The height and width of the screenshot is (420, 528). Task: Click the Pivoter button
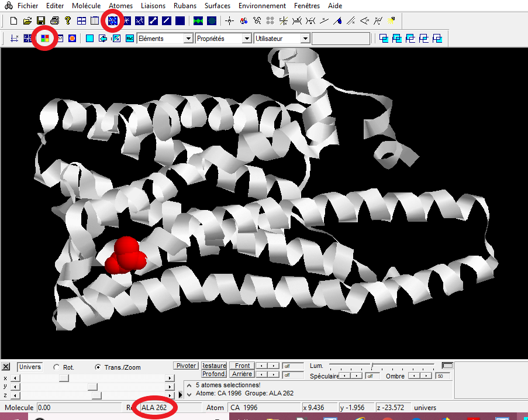(186, 366)
